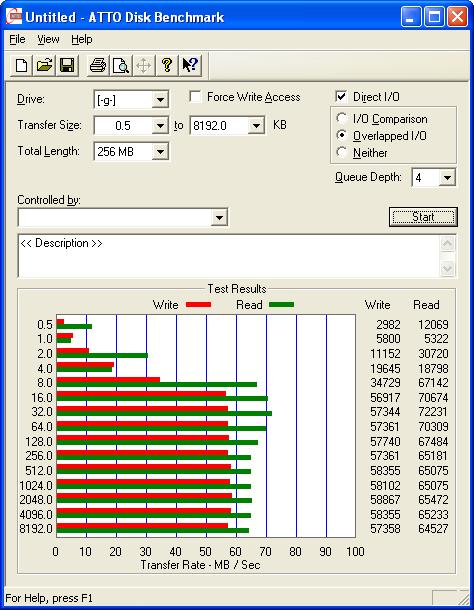Click inside the Description text box

tap(230, 256)
